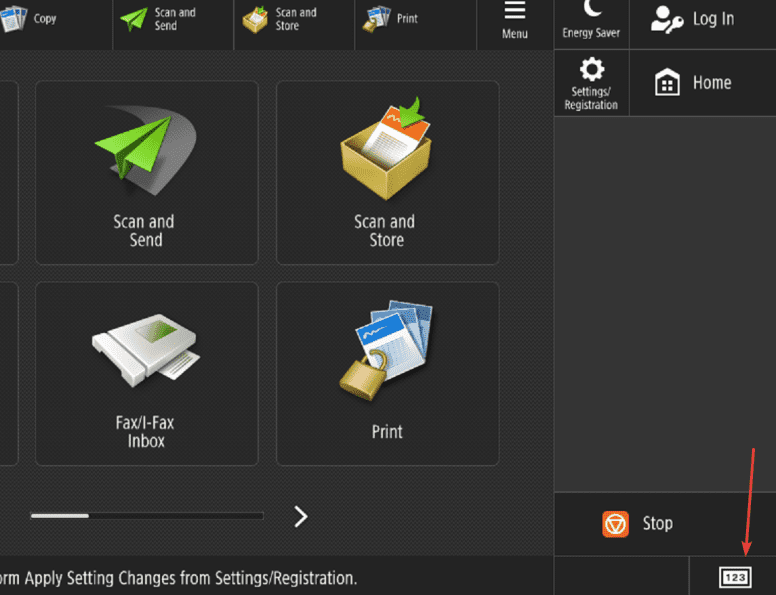Image resolution: width=776 pixels, height=595 pixels.
Task: Open Scan and Send from the top shortcut bar
Action: coord(160,20)
